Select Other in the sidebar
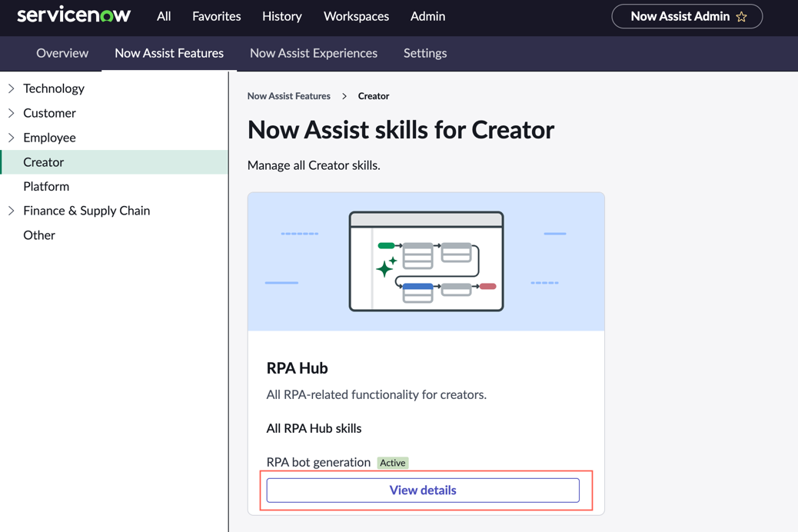Screen dimensions: 798x532 point(39,235)
